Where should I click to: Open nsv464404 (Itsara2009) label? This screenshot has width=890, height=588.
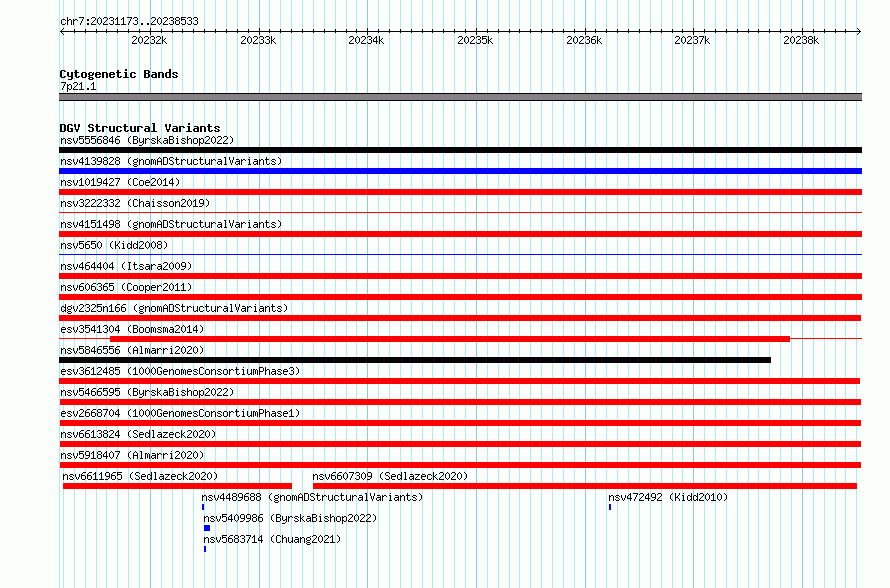[x=126, y=266]
